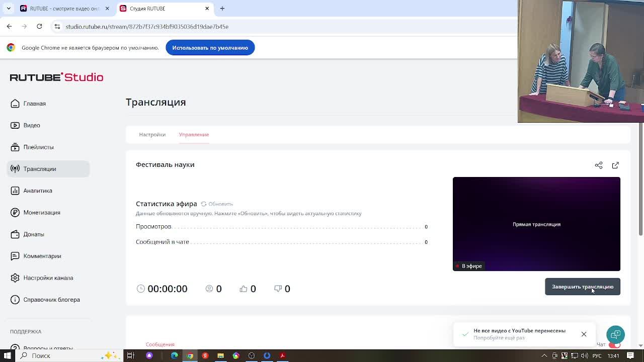Switch the РУС input language indicator
Viewport: 644px width, 362px height.
597,355
